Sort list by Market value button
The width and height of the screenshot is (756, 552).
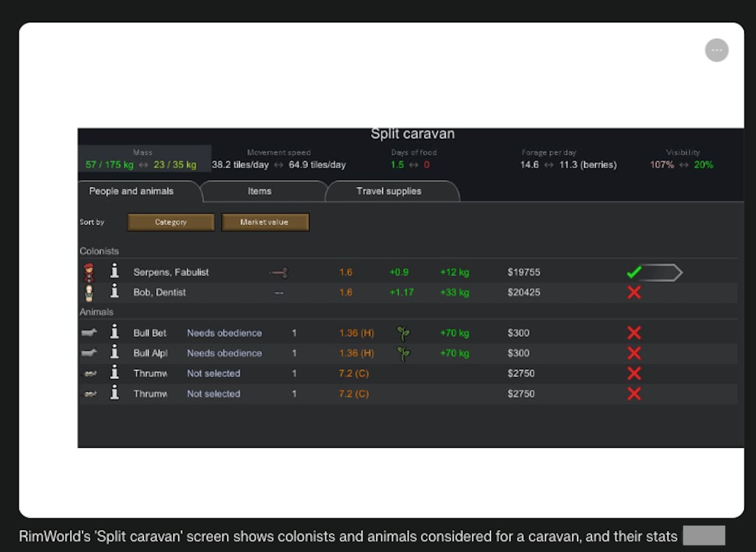pyautogui.click(x=265, y=222)
